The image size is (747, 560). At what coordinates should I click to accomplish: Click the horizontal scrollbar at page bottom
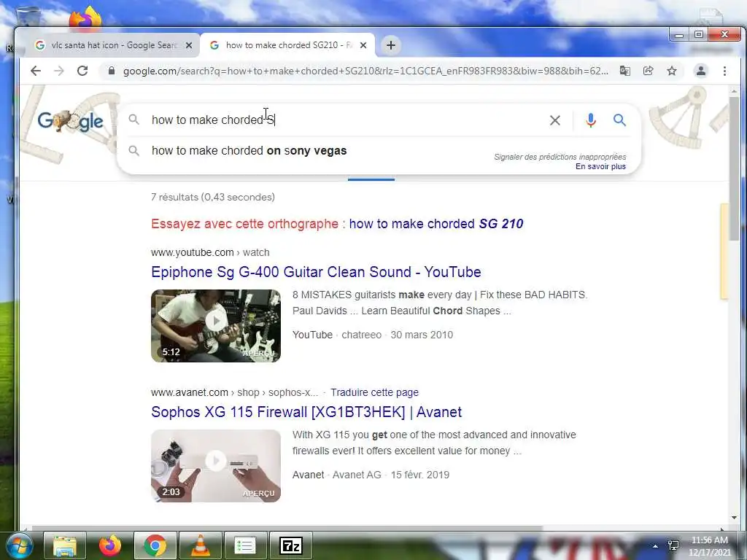(x=287, y=528)
